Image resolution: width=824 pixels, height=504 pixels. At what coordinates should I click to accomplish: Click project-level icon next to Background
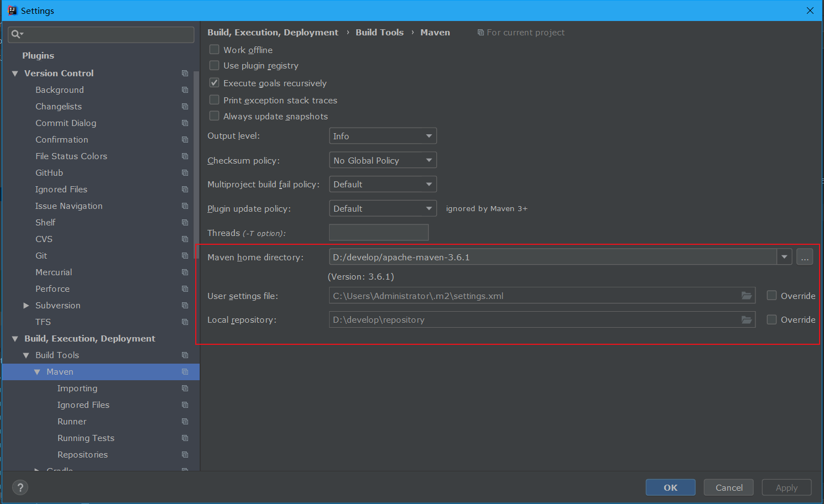[x=185, y=90]
